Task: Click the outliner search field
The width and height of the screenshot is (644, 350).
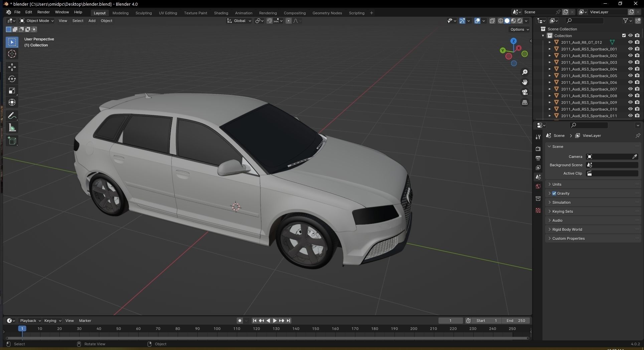Action: coord(585,21)
